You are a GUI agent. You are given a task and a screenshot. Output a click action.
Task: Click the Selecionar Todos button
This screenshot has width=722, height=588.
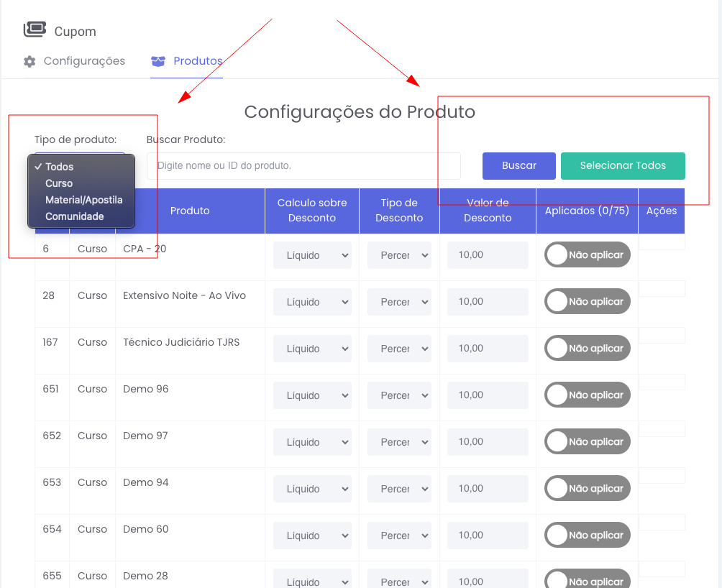(x=623, y=165)
